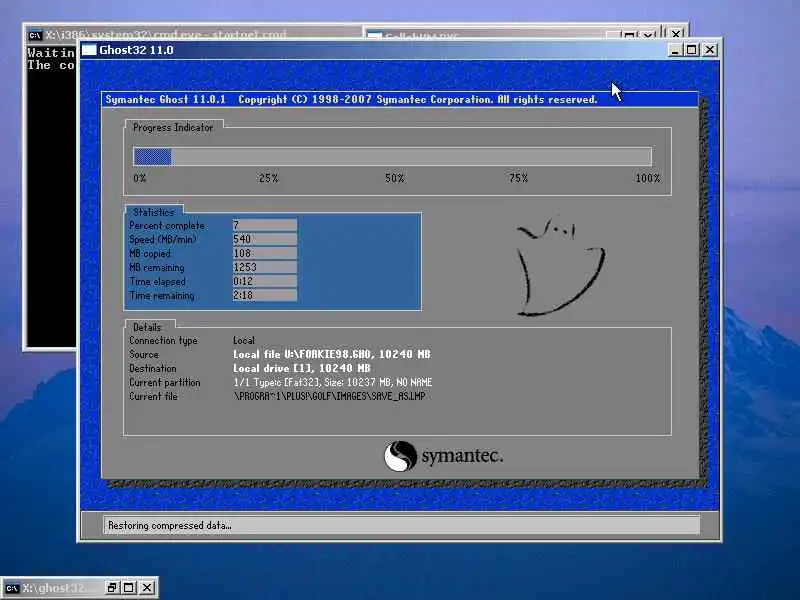Click the Ghost mascot drawing
This screenshot has width=800, height=600.
pos(560,267)
